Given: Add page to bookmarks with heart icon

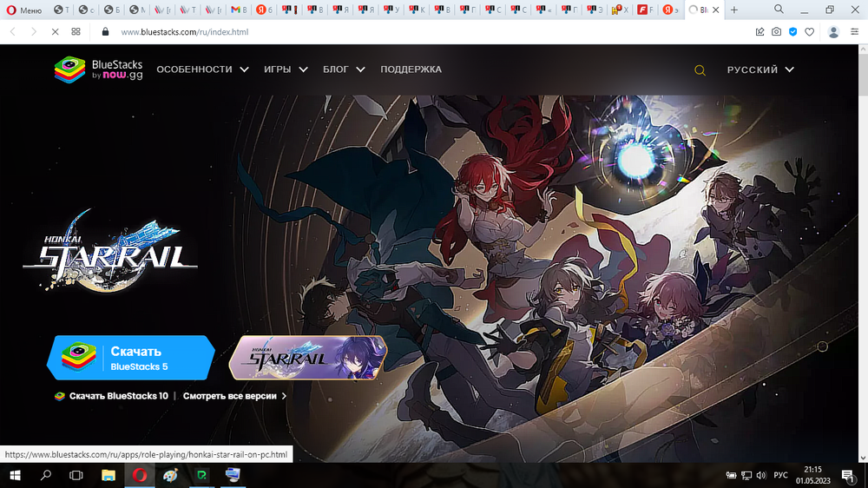Looking at the screenshot, I should pyautogui.click(x=809, y=32).
